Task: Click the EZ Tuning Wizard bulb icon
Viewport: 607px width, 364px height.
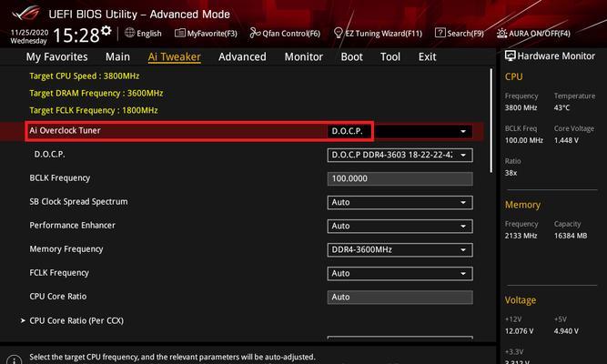Action: (x=339, y=33)
